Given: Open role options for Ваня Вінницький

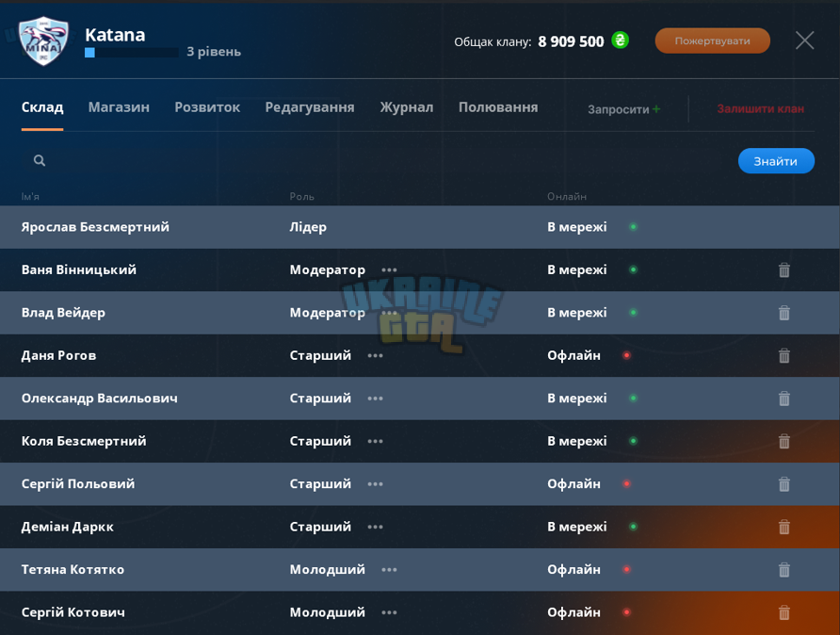Looking at the screenshot, I should pyautogui.click(x=390, y=270).
